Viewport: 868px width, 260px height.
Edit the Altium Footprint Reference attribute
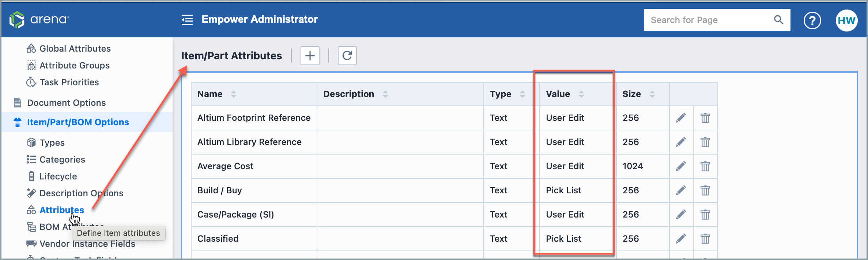[x=681, y=118]
